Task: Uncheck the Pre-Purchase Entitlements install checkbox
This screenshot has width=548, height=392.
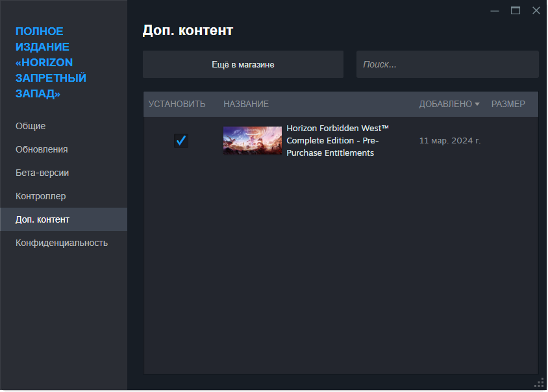Action: [181, 140]
